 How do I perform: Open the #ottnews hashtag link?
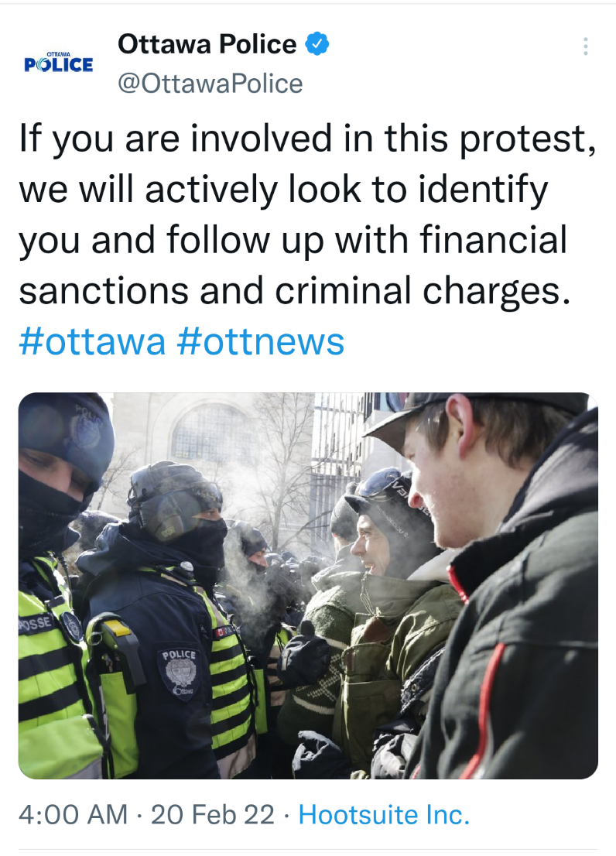261,341
